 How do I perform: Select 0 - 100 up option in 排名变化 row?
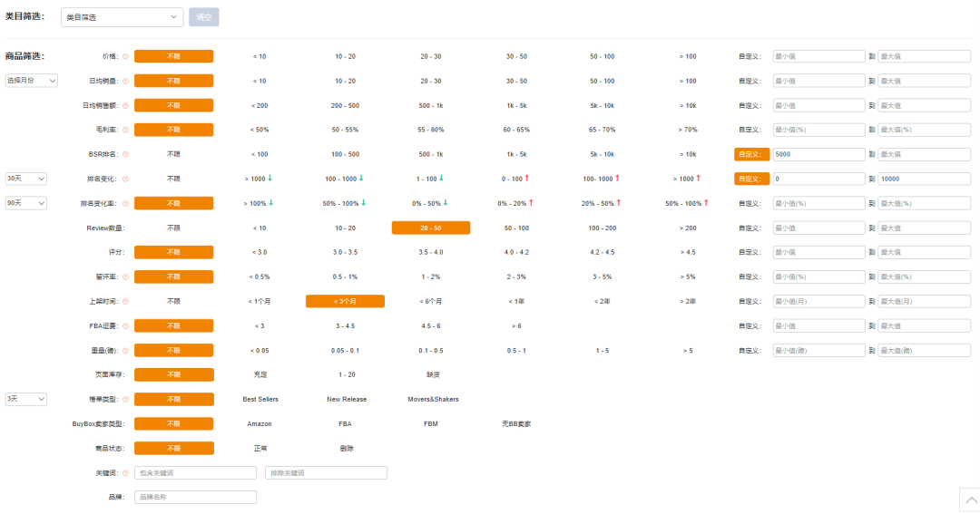(x=515, y=179)
